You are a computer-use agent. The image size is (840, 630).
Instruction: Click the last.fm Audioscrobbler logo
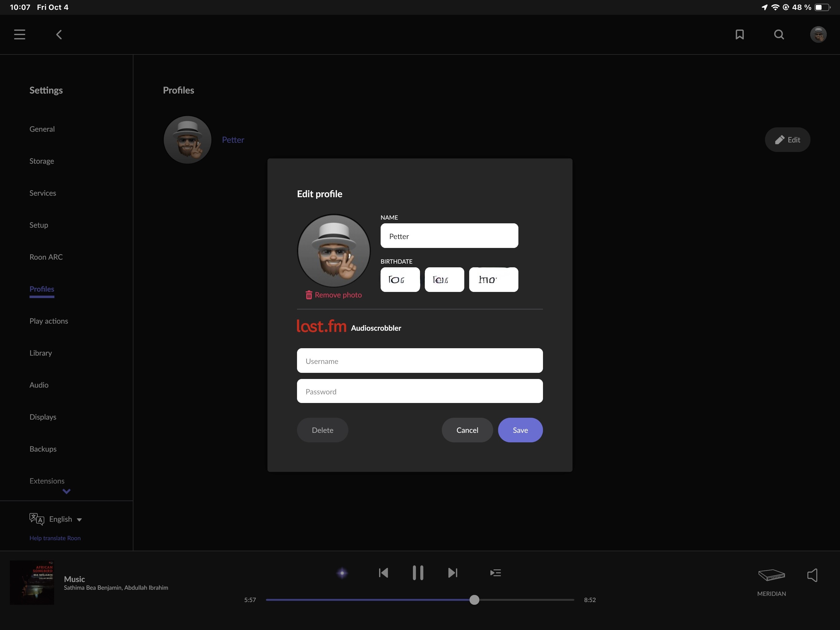[321, 326]
